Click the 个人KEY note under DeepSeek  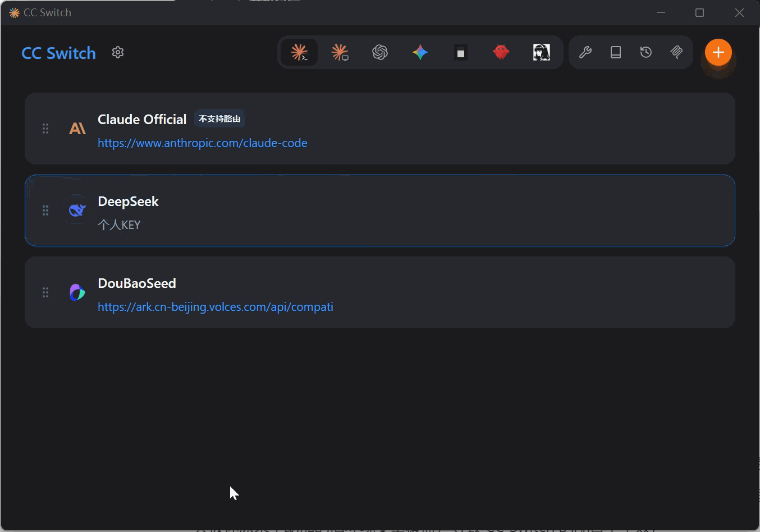(x=119, y=225)
